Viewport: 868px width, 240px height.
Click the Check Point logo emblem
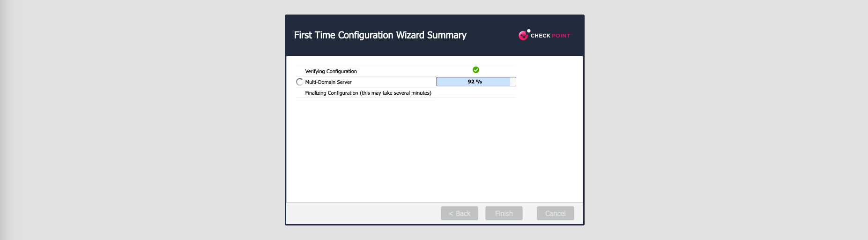click(523, 35)
